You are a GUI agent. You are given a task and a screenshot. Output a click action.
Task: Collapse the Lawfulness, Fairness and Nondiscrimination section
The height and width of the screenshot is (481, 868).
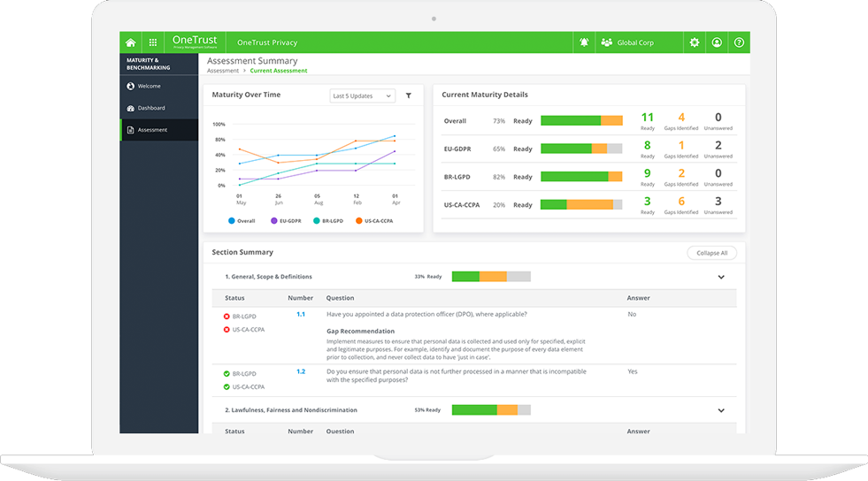click(x=721, y=410)
